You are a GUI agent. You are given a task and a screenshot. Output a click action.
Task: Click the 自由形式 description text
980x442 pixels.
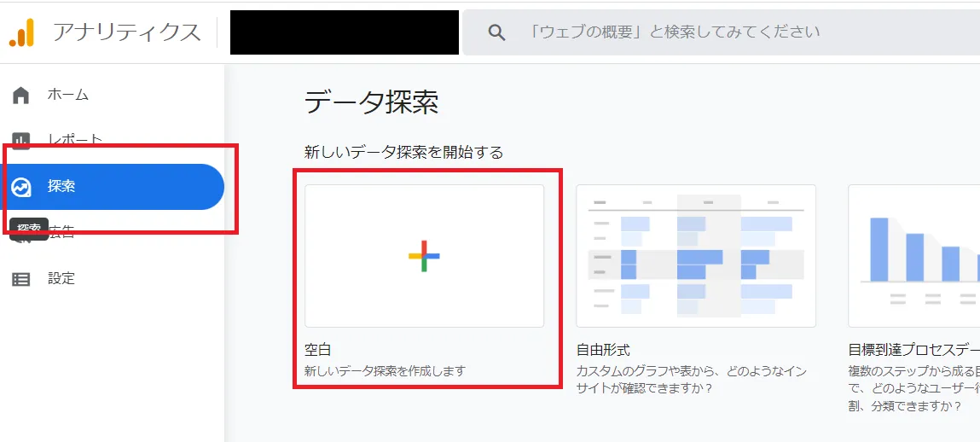691,380
